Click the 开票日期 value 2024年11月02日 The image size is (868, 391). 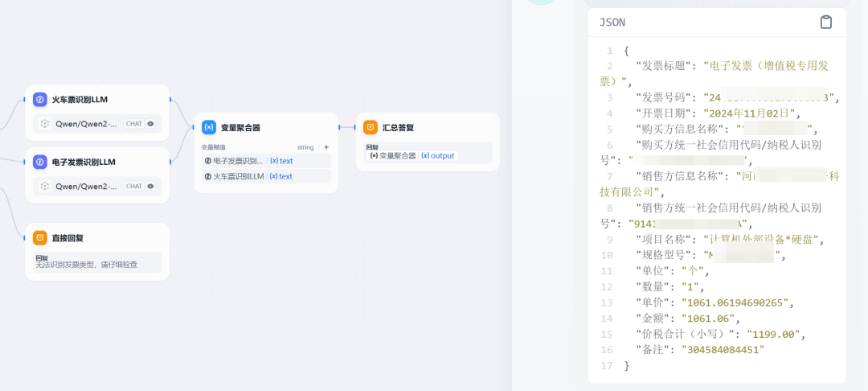click(751, 113)
